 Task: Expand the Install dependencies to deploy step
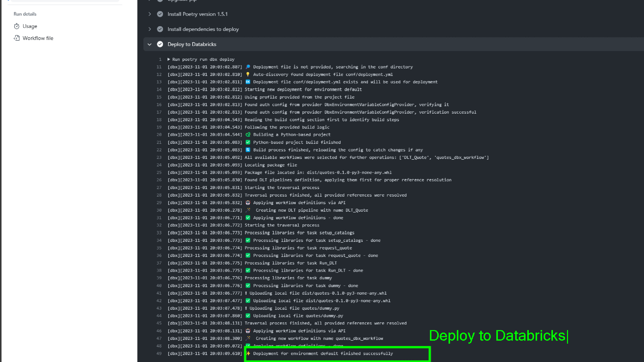pyautogui.click(x=150, y=29)
